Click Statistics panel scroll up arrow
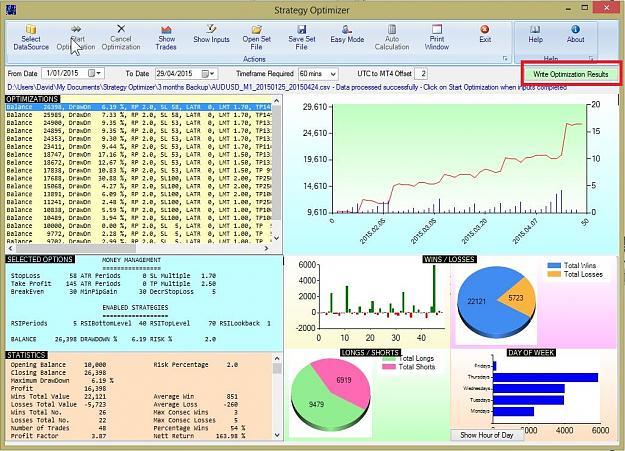This screenshot has height=451, width=625. 277,358
